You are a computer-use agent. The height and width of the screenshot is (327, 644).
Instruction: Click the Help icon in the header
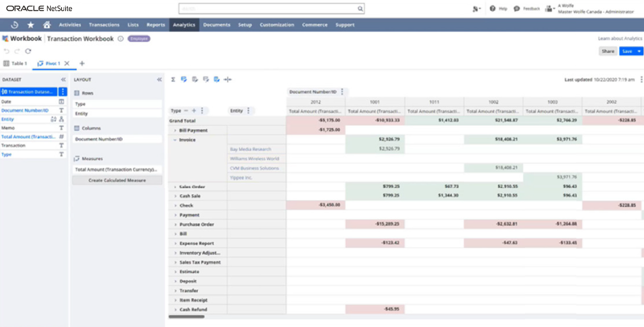493,8
